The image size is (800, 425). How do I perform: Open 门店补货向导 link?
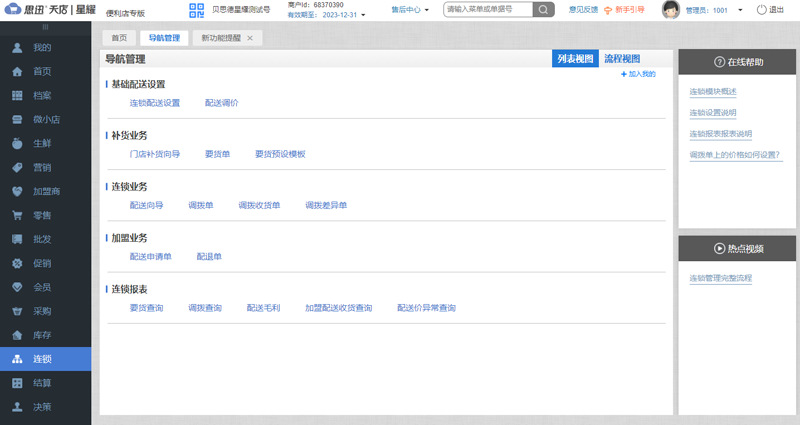tap(155, 154)
